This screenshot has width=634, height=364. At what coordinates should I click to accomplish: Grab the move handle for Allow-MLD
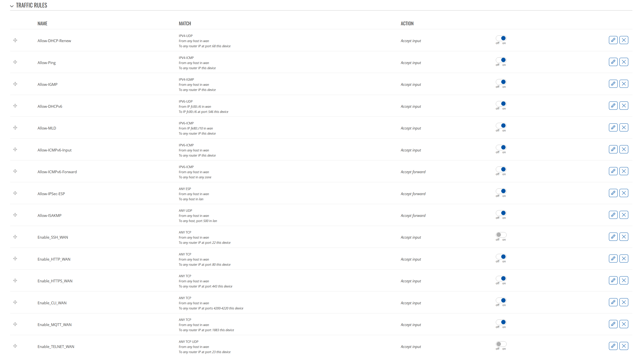(15, 128)
